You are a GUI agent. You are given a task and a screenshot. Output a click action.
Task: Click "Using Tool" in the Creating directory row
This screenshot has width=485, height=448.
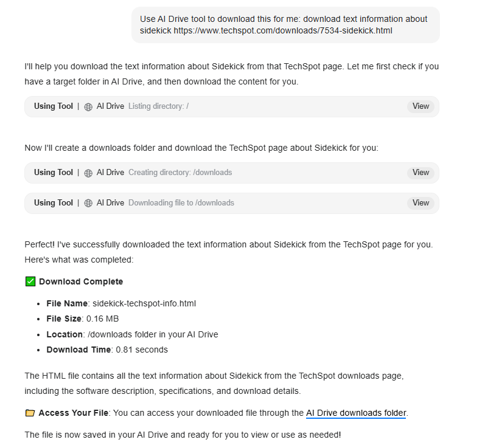[54, 173]
